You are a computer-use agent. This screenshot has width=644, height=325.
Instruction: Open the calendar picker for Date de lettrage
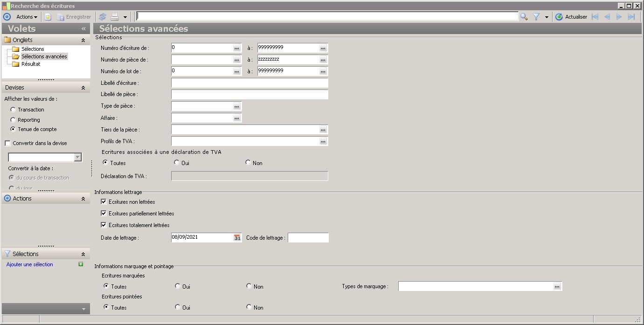pyautogui.click(x=237, y=238)
